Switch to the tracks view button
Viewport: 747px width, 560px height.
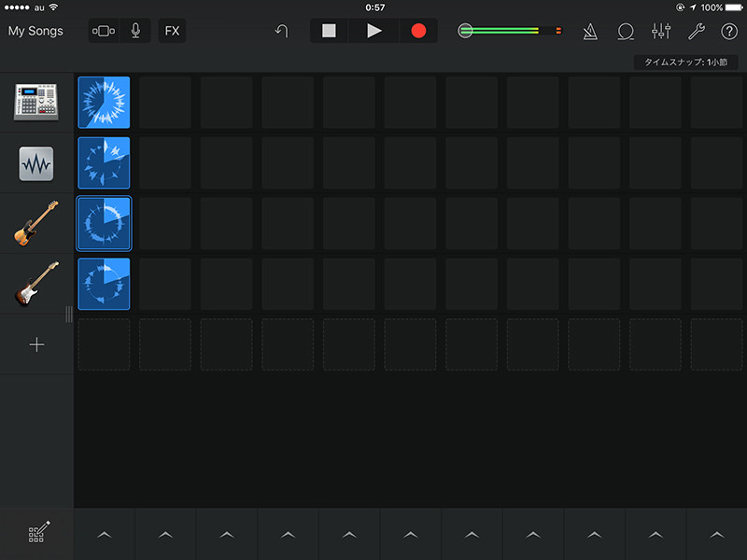[x=104, y=31]
